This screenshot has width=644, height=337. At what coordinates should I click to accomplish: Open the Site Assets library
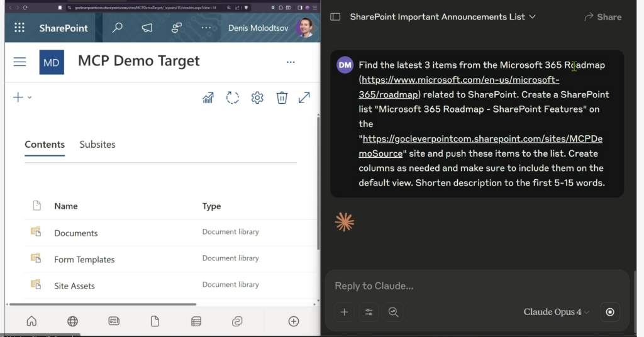pos(74,285)
